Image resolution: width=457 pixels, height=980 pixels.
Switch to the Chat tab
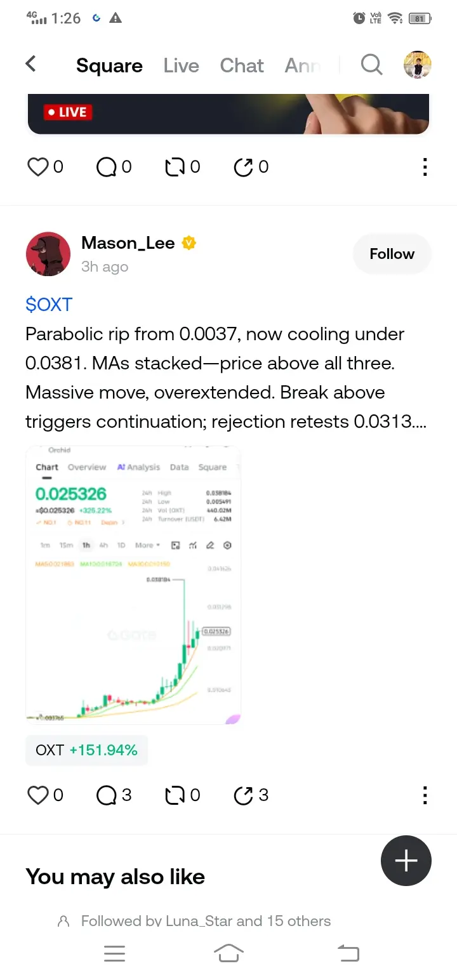coord(242,65)
